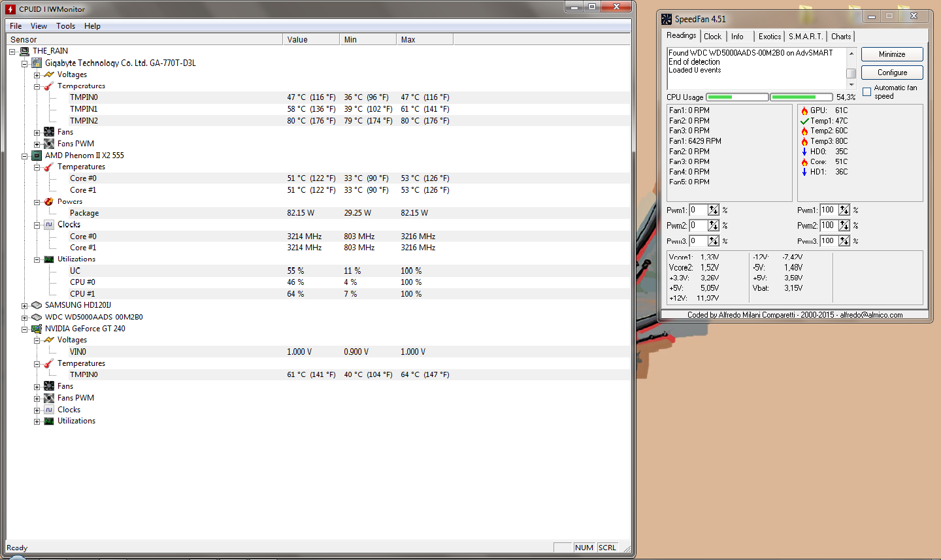Click the Fans PWM icon under Gigabyte board
The width and height of the screenshot is (941, 560).
point(49,144)
